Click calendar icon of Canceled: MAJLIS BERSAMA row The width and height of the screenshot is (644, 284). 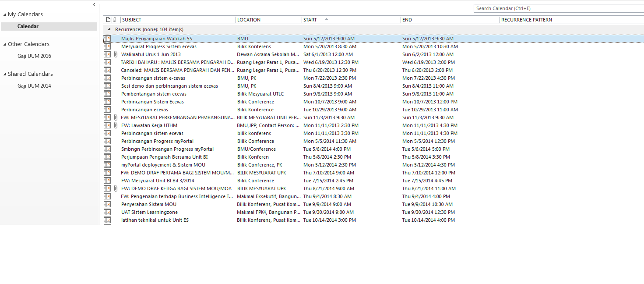coord(107,70)
